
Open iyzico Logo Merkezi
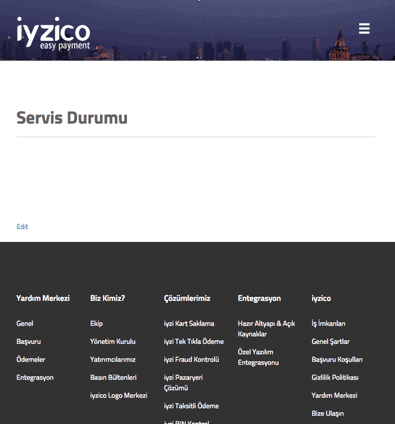[119, 395]
